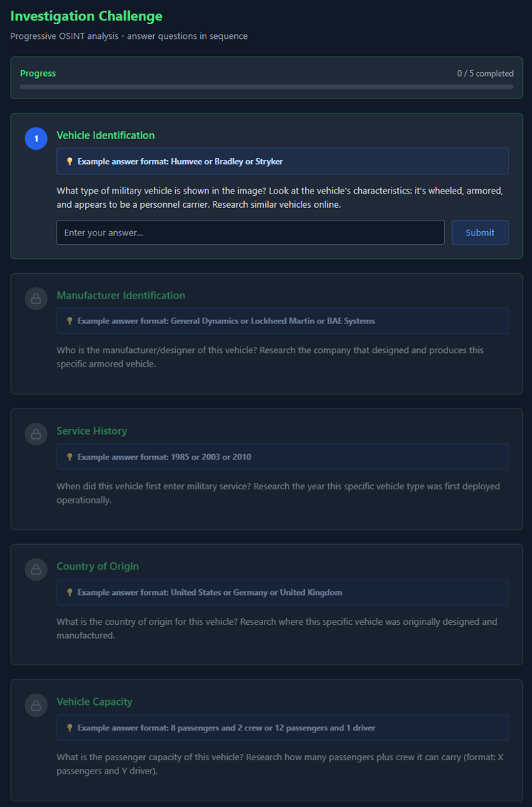532x807 pixels.
Task: Click the lock icon on Vehicle Capacity
Action: 35,705
